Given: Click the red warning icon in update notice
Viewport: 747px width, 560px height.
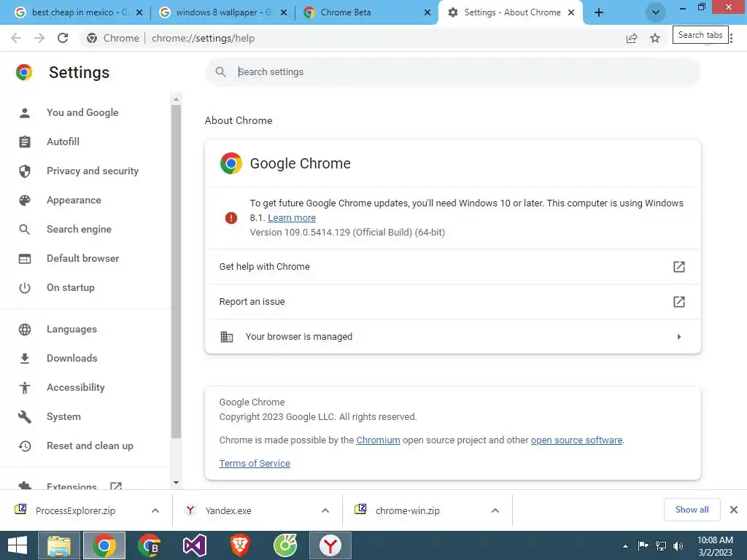Looking at the screenshot, I should (x=231, y=218).
